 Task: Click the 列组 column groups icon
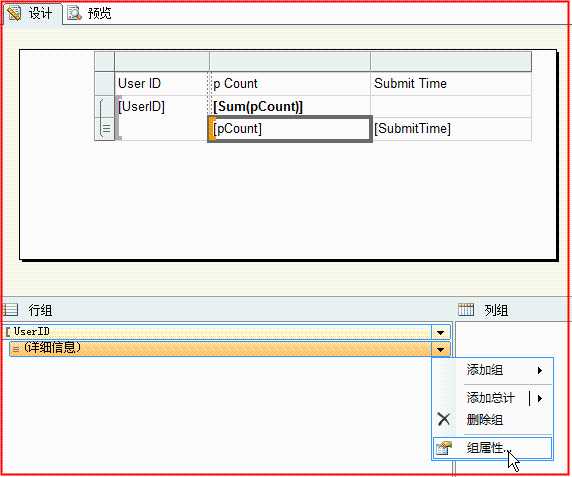pyautogui.click(x=466, y=310)
